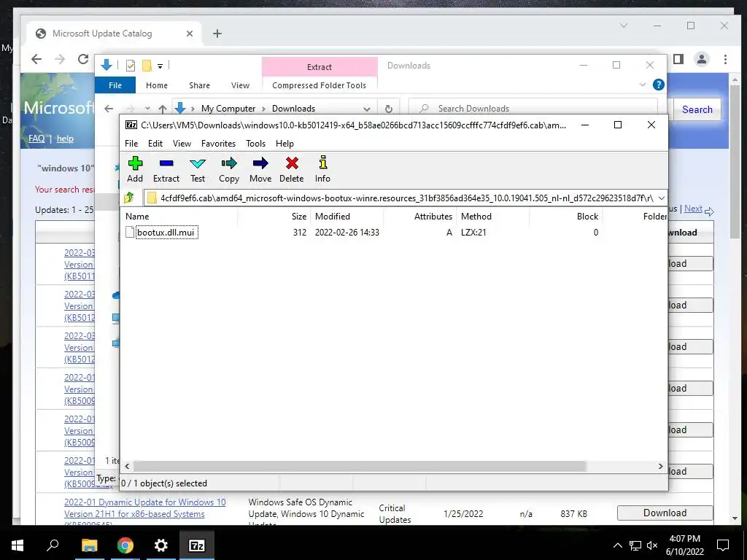Open Compressed Folder Tools tab
The width and height of the screenshot is (747, 560).
(320, 85)
